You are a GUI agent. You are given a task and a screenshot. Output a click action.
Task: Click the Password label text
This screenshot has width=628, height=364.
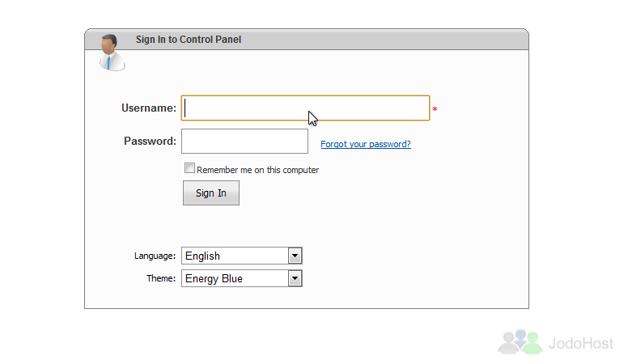(x=150, y=141)
